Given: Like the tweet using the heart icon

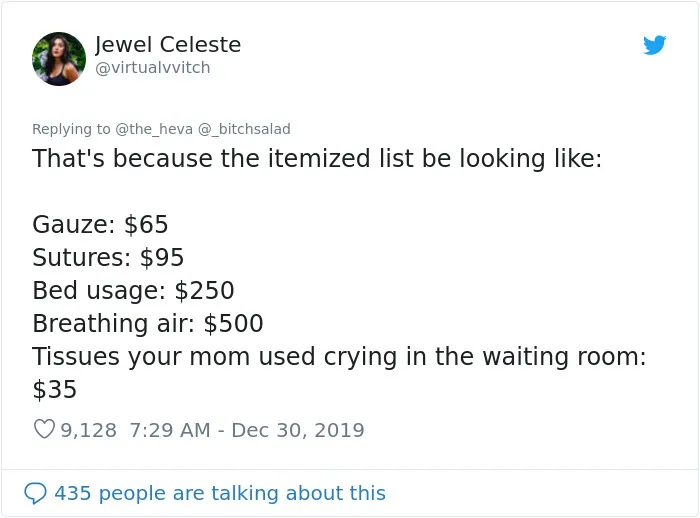Looking at the screenshot, I should (44, 429).
